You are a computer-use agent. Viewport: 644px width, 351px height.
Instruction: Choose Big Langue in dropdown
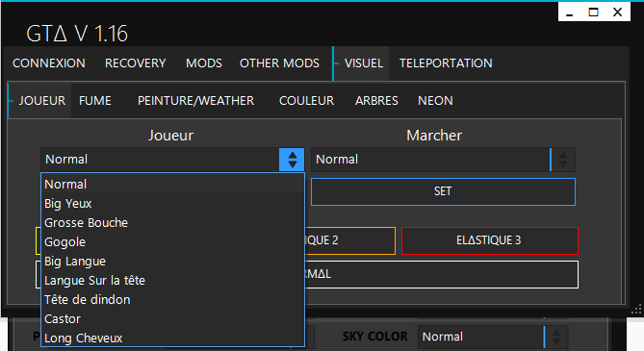(172, 262)
